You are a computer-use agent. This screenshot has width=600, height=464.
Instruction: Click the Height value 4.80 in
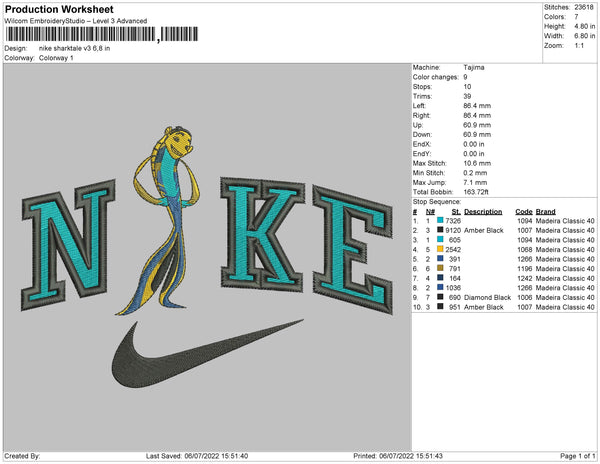pyautogui.click(x=584, y=26)
